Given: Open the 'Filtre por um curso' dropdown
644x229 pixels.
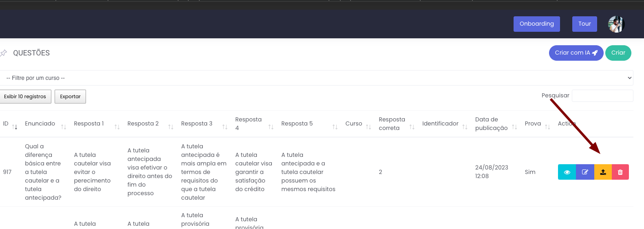Looking at the screenshot, I should pyautogui.click(x=316, y=78).
